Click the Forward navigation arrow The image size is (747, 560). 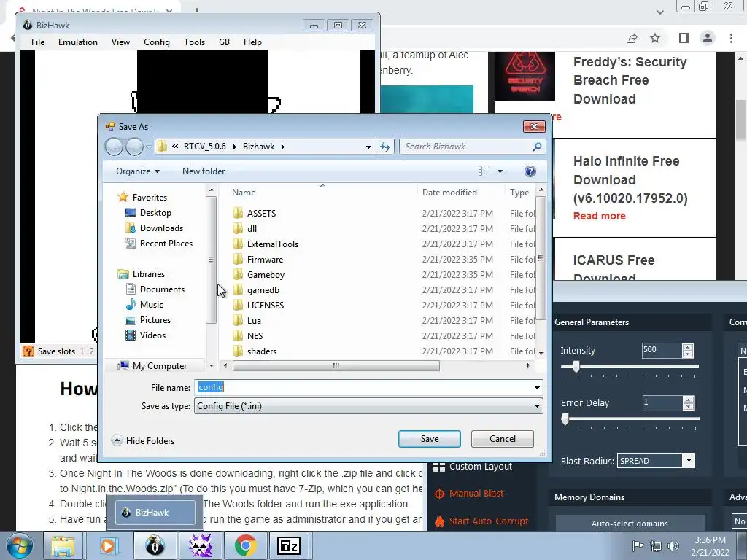(x=134, y=147)
